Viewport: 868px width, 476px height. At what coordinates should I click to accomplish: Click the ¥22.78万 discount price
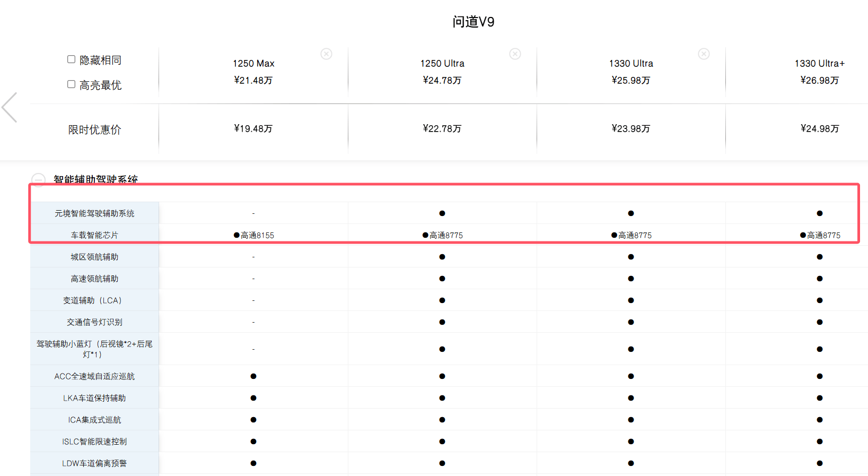[442, 128]
